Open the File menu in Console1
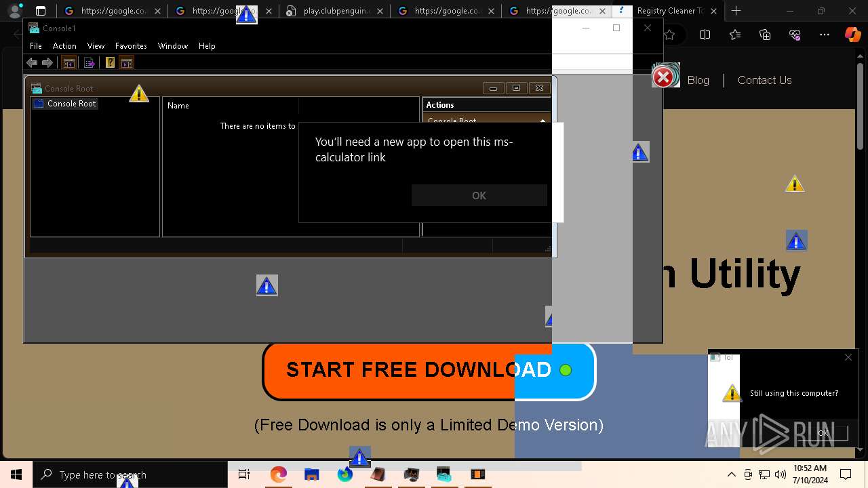Screen dimensions: 868x488 point(36,46)
